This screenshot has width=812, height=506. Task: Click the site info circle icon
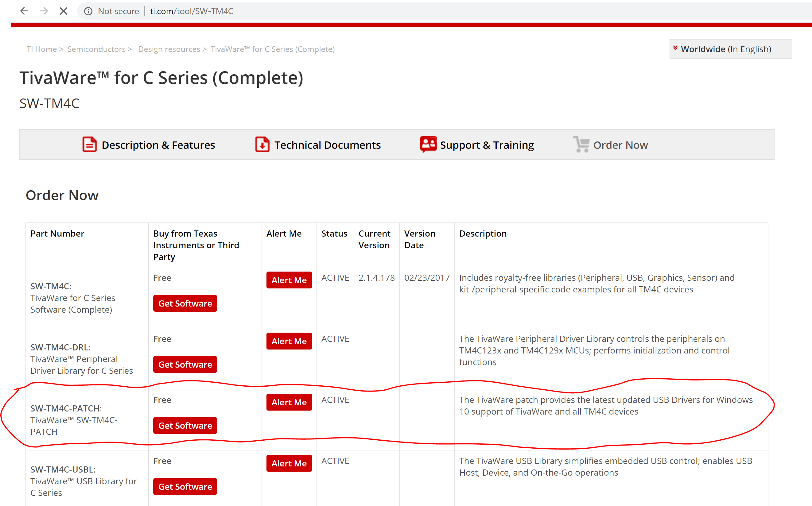[x=88, y=11]
